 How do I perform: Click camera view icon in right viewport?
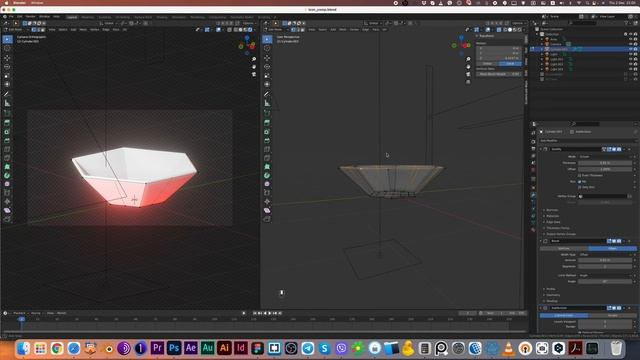pos(468,74)
